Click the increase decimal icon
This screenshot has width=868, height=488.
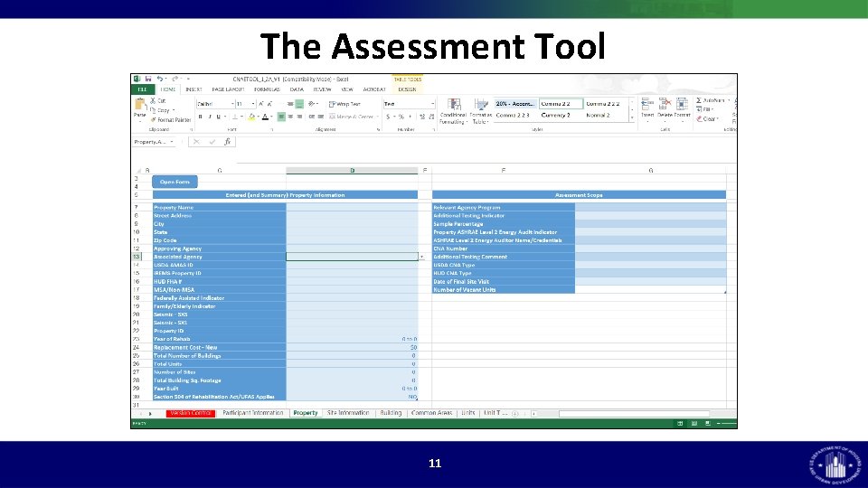[422, 117]
